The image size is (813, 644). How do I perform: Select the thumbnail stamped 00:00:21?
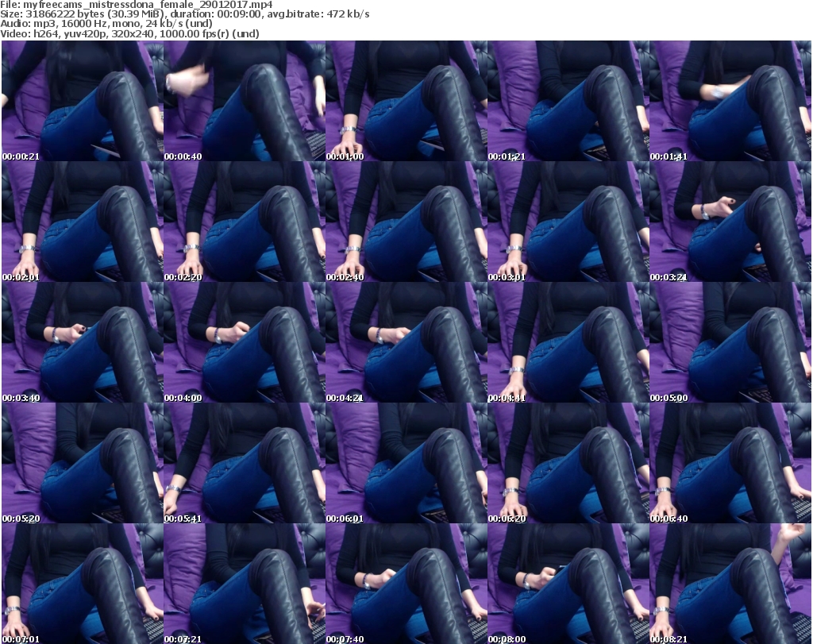[x=83, y=101]
